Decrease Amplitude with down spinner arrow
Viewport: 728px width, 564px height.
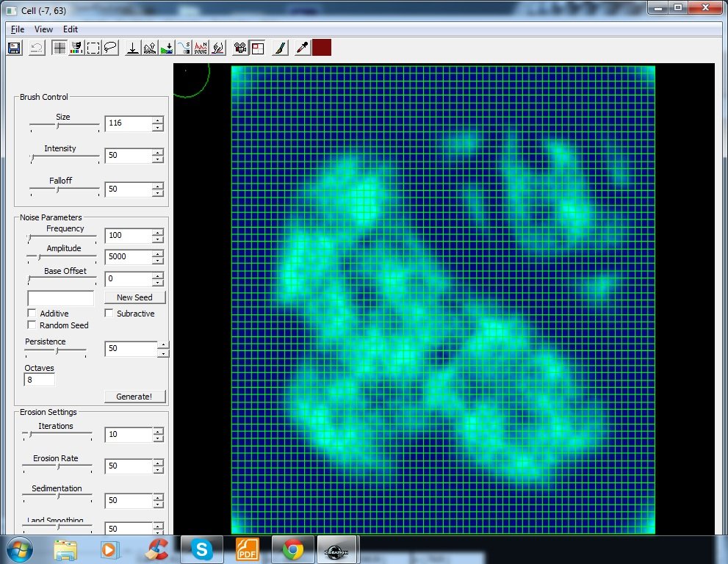[x=158, y=261]
